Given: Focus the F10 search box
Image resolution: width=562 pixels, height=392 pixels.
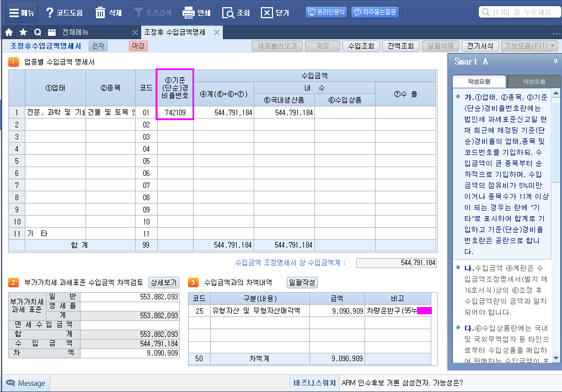Looking at the screenshot, I should [520, 12].
